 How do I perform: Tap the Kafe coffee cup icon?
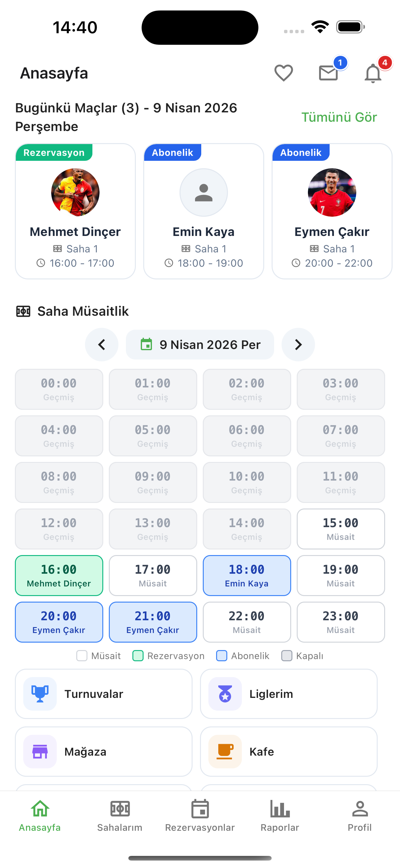point(225,751)
